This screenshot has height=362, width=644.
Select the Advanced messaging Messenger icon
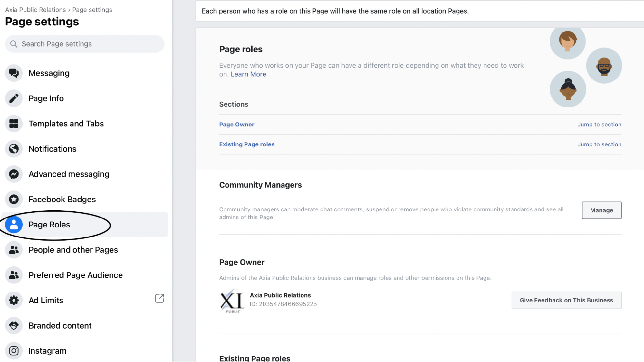(14, 174)
